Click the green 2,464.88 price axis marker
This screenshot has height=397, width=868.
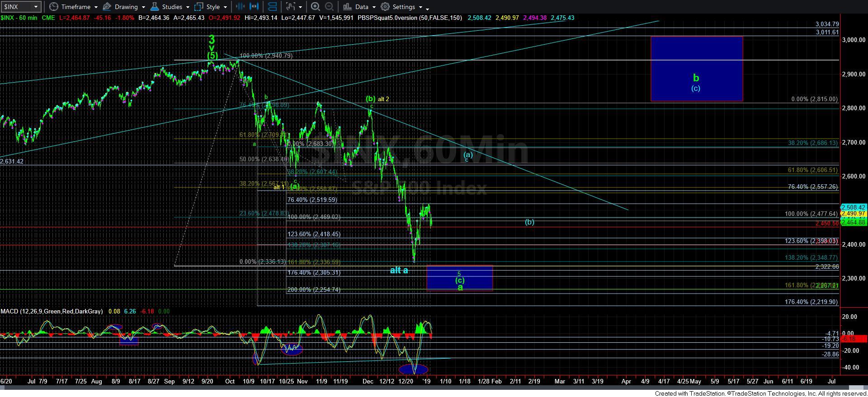[x=853, y=222]
